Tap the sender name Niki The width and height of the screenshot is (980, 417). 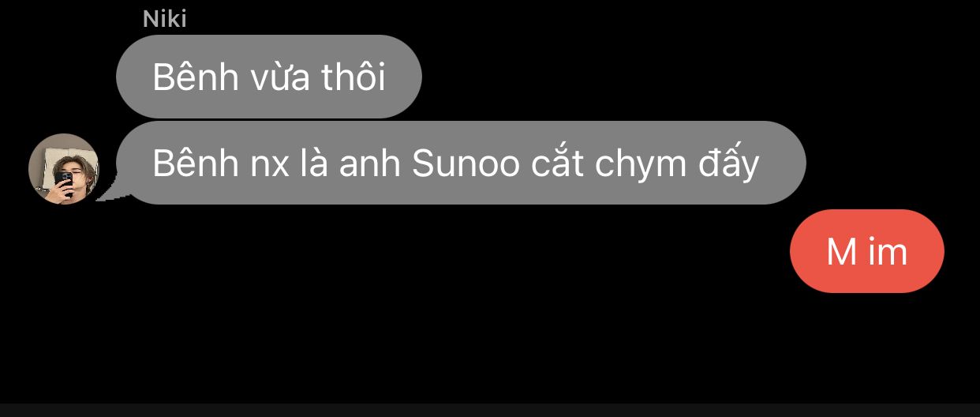click(165, 18)
